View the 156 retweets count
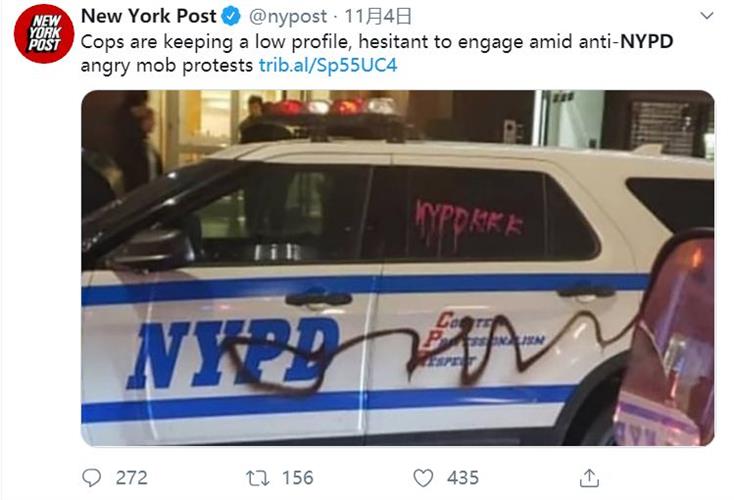This screenshot has height=500, width=734. (x=297, y=478)
